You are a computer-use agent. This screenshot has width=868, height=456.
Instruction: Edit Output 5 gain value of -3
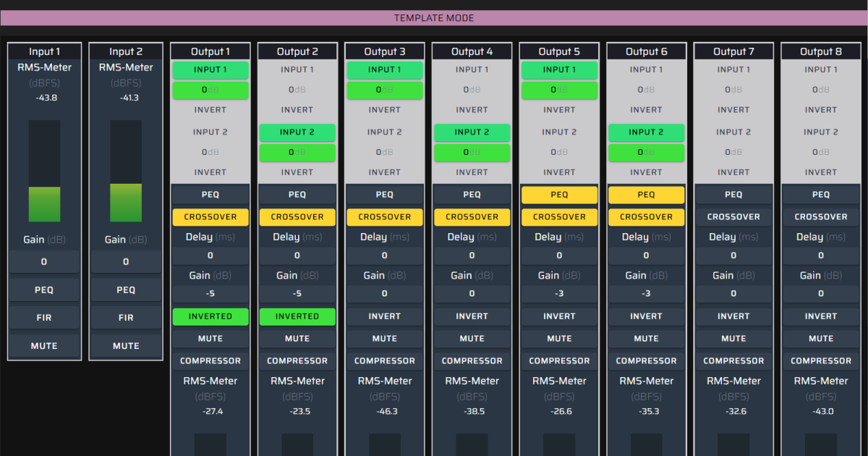[559, 294]
